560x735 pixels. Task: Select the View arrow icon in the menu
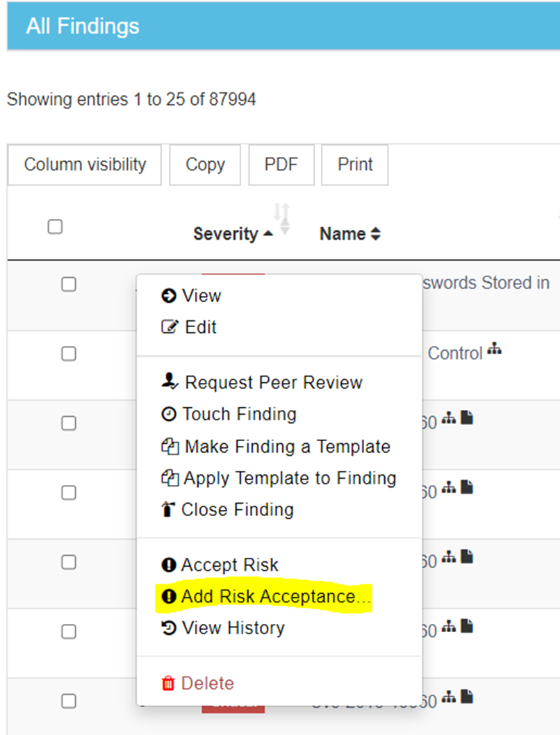(170, 296)
